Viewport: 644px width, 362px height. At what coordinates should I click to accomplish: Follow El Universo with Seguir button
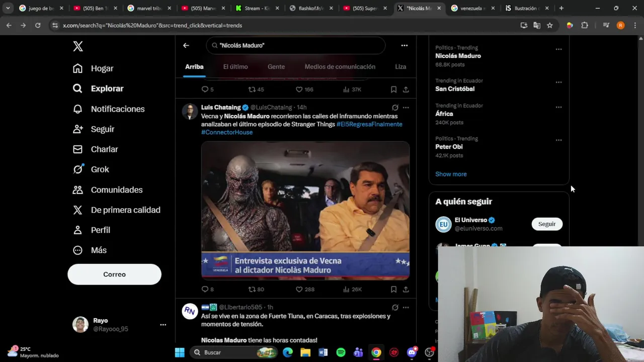click(x=547, y=224)
